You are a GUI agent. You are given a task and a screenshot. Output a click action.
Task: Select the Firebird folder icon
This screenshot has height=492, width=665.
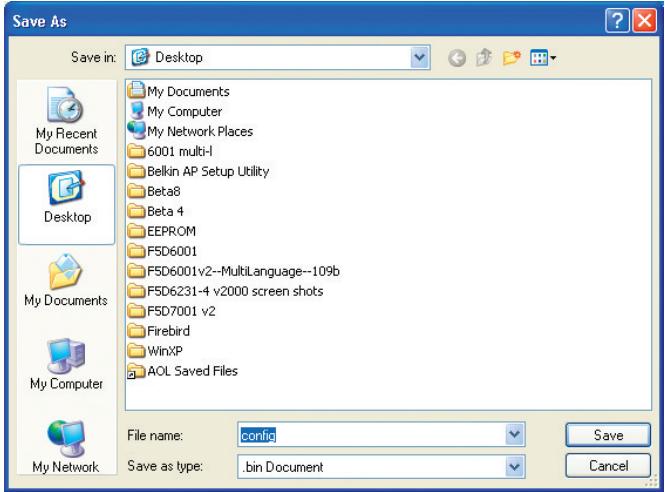tap(137, 331)
